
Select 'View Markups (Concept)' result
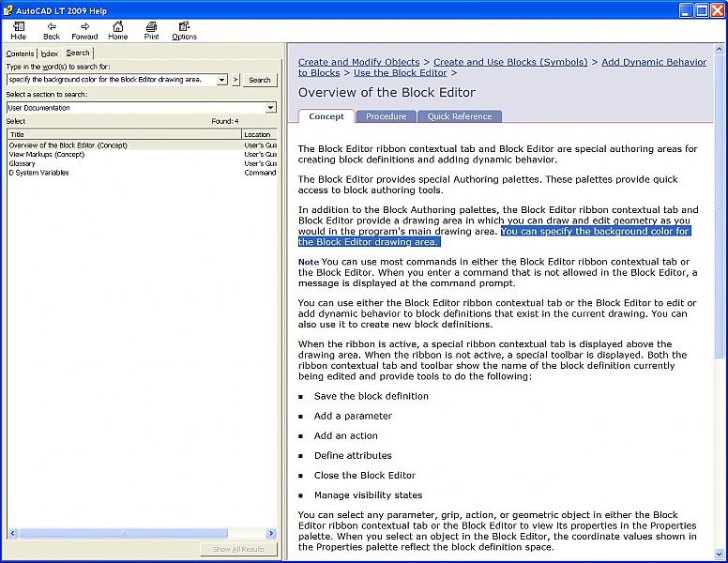click(47, 154)
